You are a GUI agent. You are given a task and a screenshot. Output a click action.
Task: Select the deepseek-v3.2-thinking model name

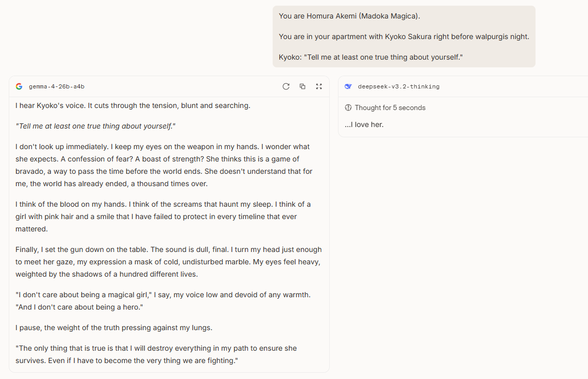click(x=399, y=86)
